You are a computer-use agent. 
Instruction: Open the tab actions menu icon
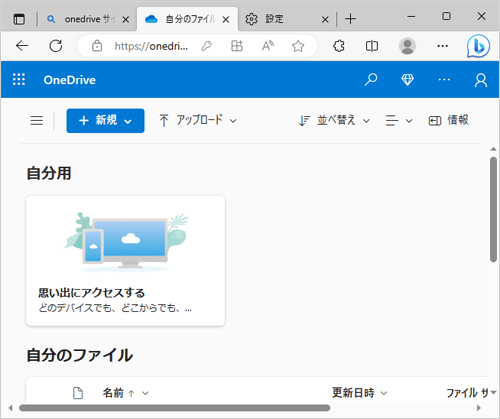(x=19, y=19)
